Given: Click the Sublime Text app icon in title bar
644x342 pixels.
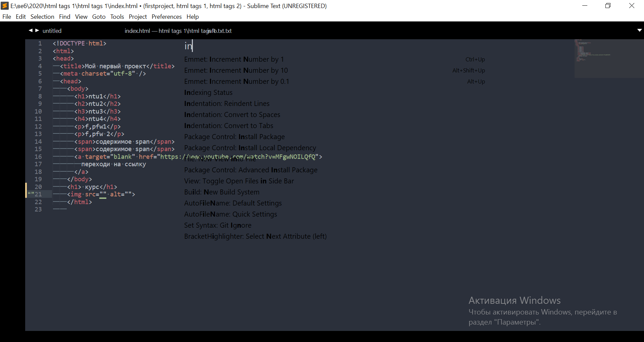Looking at the screenshot, I should 5,6.
